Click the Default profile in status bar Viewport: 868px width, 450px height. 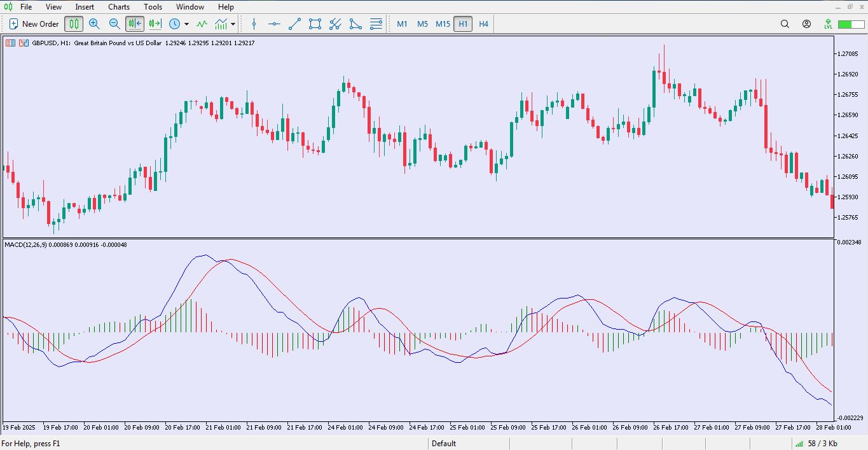[x=444, y=444]
